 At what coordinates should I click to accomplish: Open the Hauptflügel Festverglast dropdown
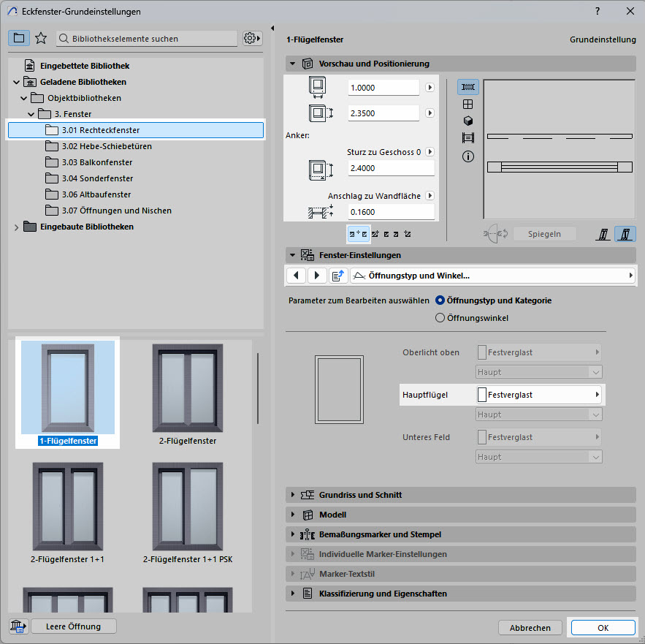[539, 395]
